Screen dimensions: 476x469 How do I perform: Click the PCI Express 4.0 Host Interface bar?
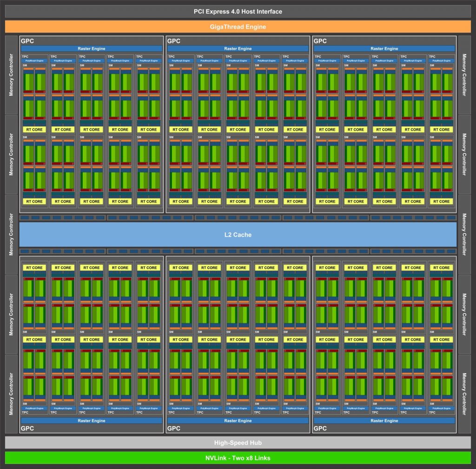(x=238, y=12)
